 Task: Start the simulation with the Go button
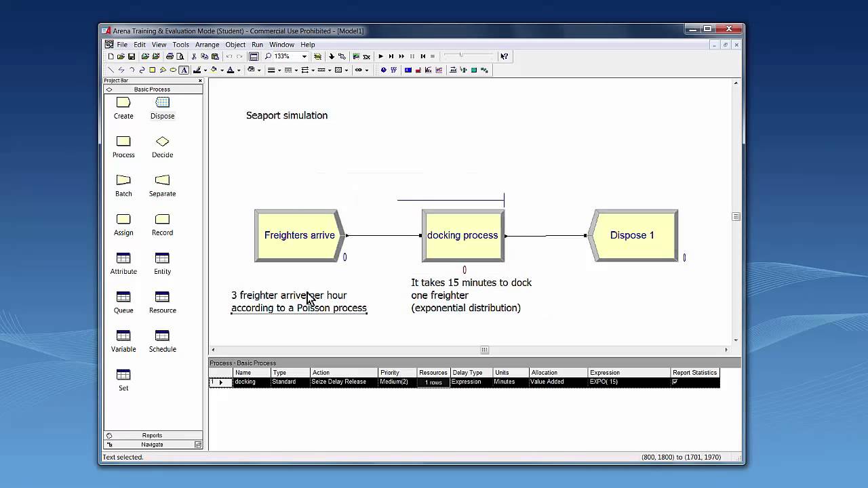381,56
